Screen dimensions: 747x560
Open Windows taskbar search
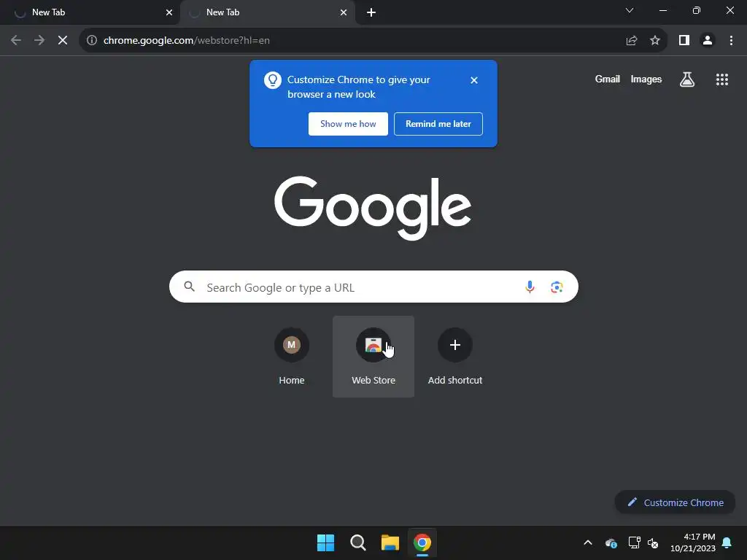(x=357, y=542)
